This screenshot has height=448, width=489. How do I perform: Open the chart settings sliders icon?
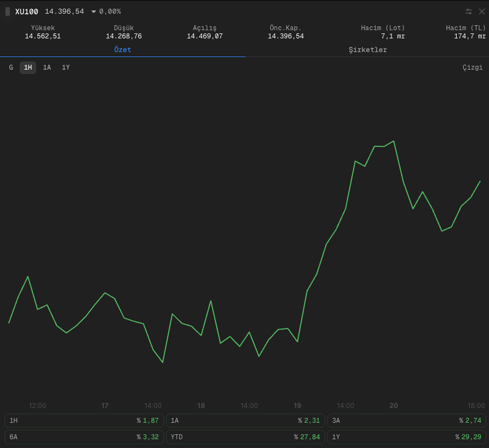(x=468, y=12)
